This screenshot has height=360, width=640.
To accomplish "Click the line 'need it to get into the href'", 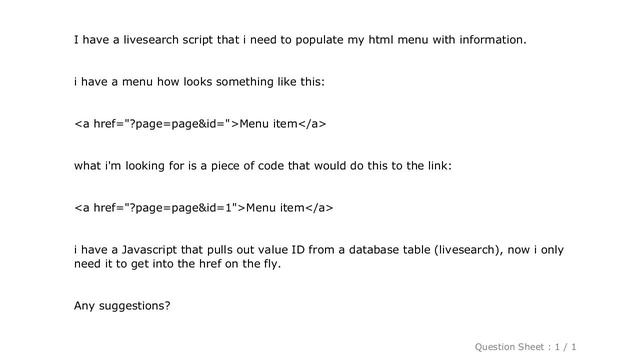I will click(177, 264).
